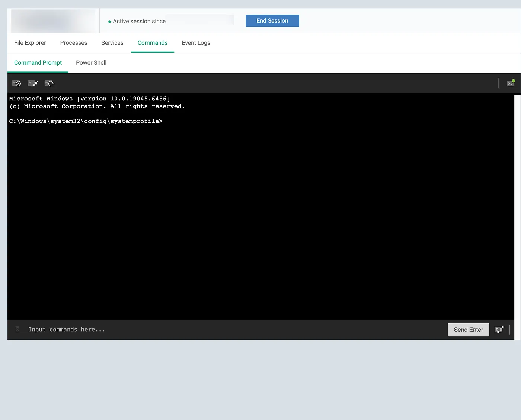Click the close terminal session icon
The height and width of the screenshot is (420, 521).
16,83
